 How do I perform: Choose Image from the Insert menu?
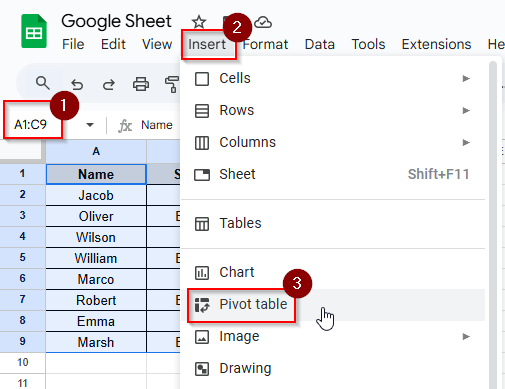[x=333, y=337]
